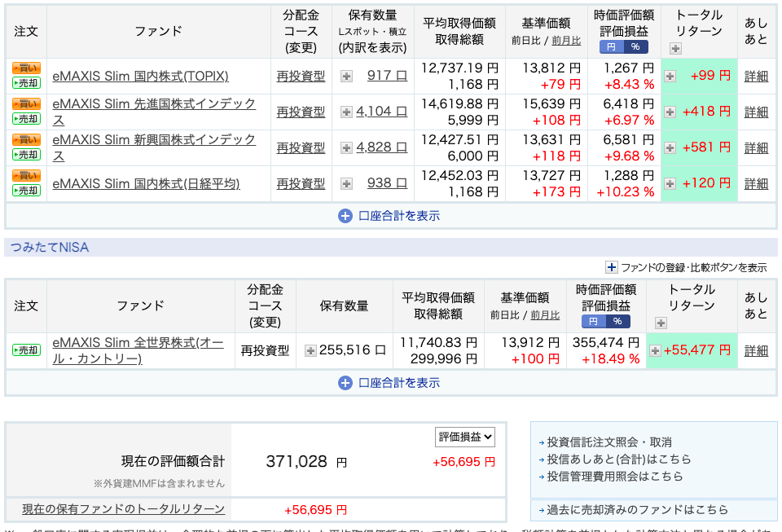
Task: Open eMAXIS Slim 新興国株式インデックス fund link
Action: click(x=154, y=148)
